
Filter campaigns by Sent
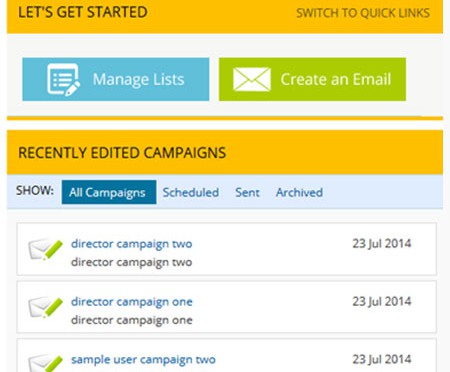click(247, 192)
